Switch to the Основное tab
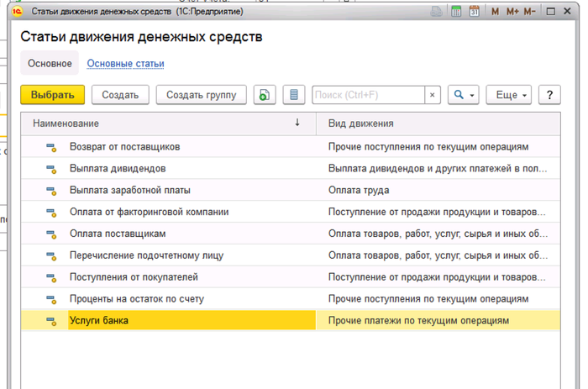The width and height of the screenshot is (588, 389). coord(50,63)
